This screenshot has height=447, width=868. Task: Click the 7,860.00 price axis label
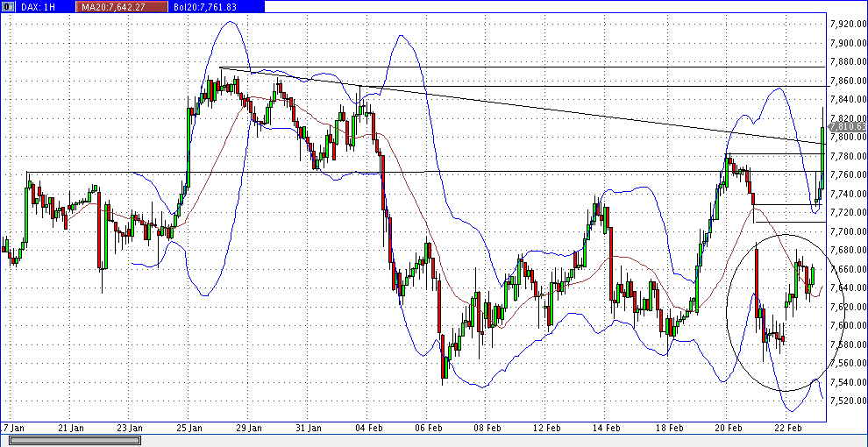(847, 81)
